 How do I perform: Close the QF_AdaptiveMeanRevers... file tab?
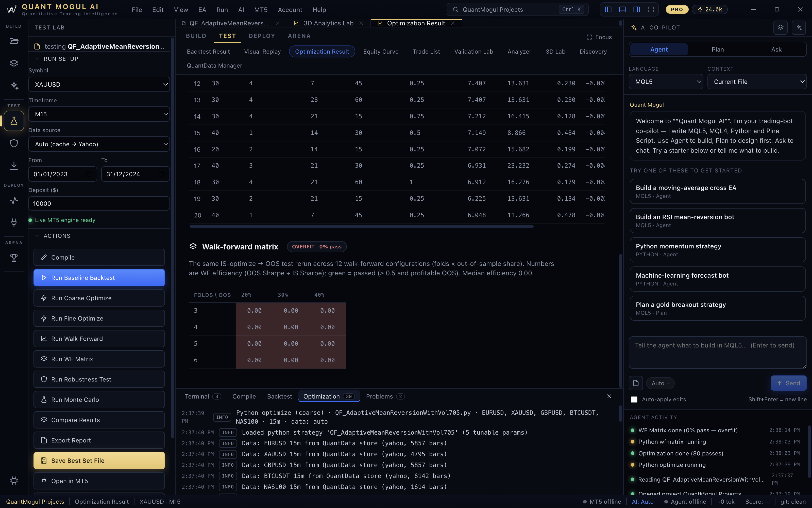(x=278, y=23)
